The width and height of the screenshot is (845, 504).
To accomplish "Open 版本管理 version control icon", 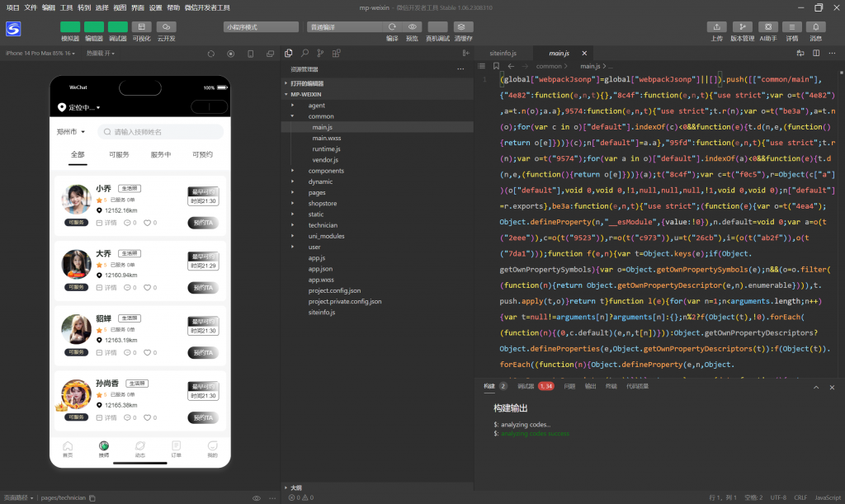I will click(742, 27).
